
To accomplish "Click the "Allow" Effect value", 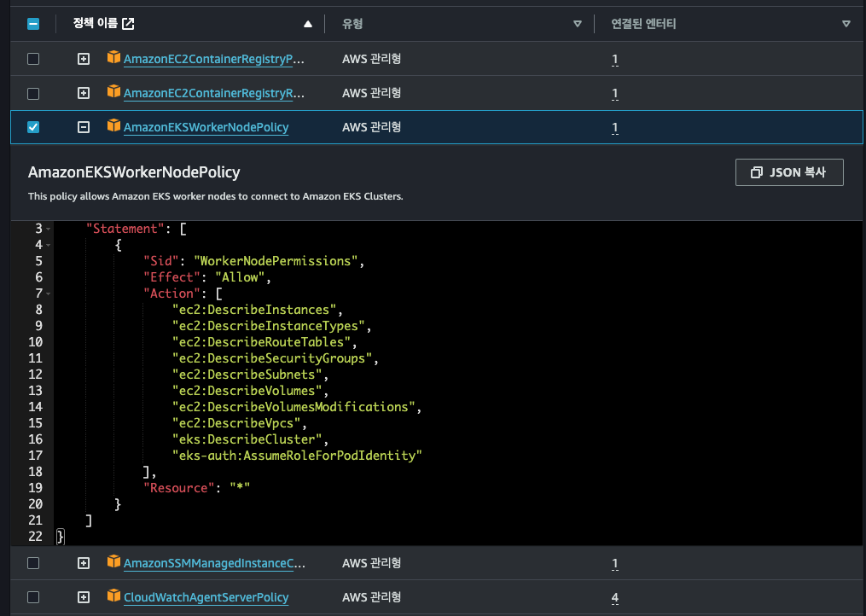I will click(x=241, y=277).
